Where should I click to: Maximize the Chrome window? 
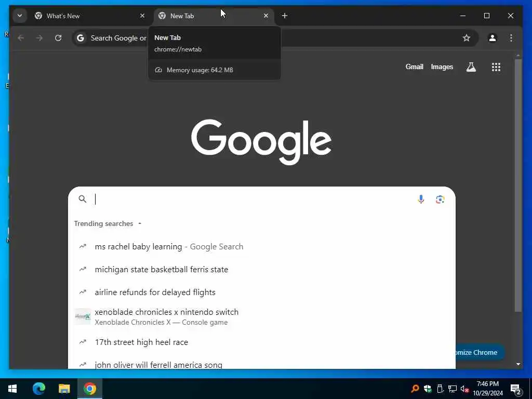tap(486, 16)
